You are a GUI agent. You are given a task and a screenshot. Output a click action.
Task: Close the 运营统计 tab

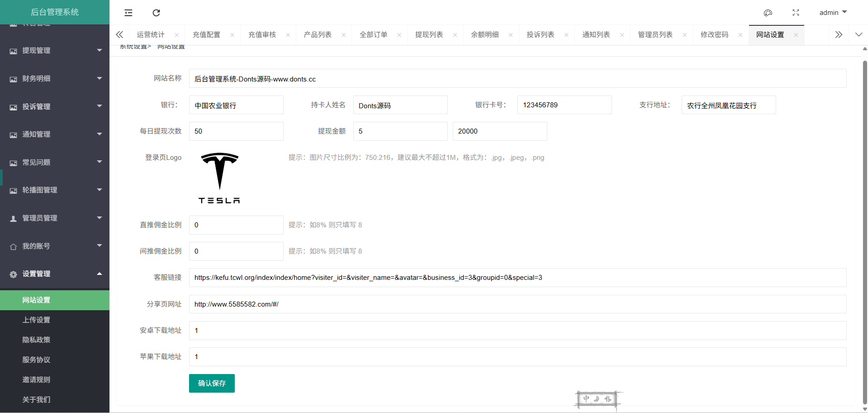pyautogui.click(x=176, y=35)
